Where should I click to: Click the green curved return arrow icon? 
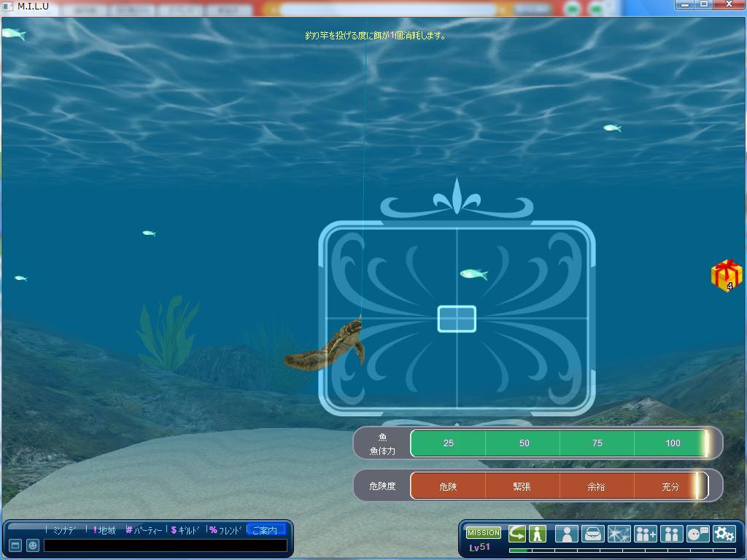(517, 534)
